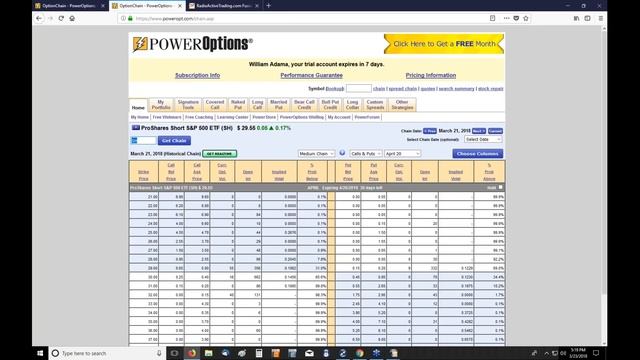Click the Prev chain date button

tap(430, 131)
